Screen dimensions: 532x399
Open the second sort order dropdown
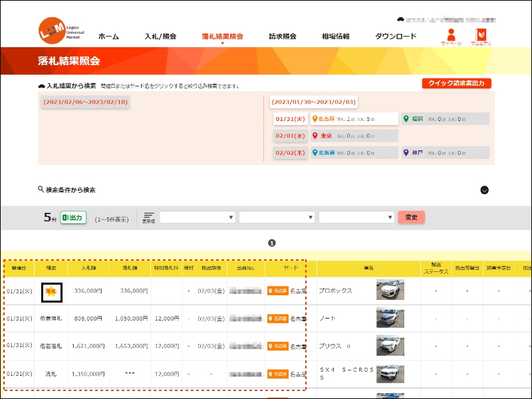coord(277,217)
